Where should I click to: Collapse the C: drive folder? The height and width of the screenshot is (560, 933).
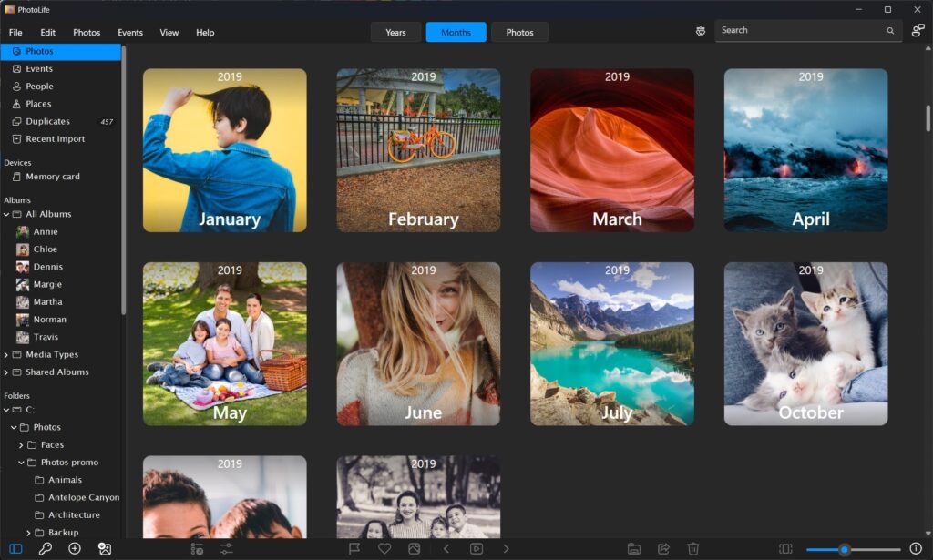coord(6,410)
